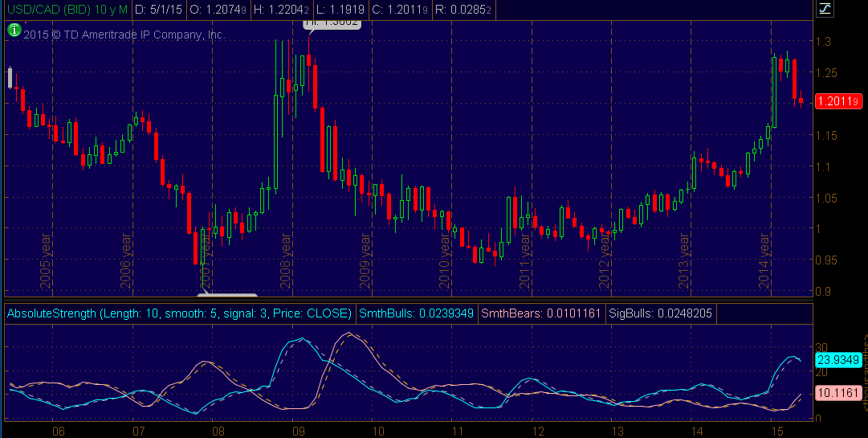The image size is (868, 438).
Task: Click the 08 label on time axis
Action: [x=218, y=431]
